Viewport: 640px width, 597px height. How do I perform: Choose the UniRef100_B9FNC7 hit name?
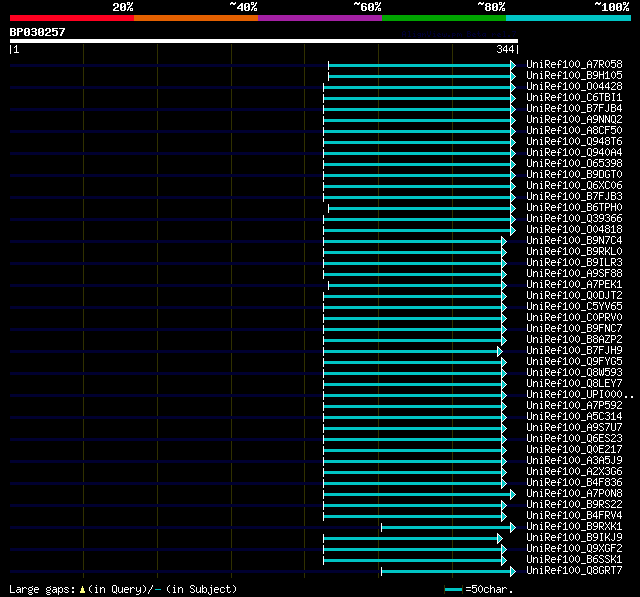click(x=574, y=329)
